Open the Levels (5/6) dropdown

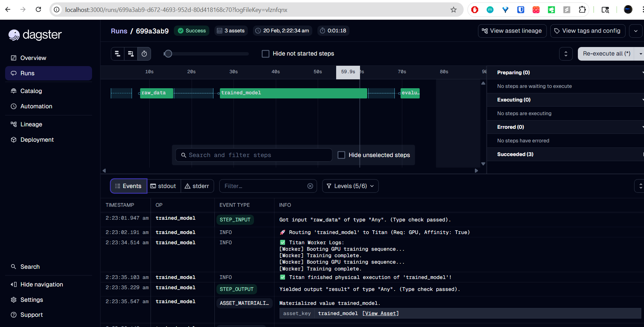tap(350, 186)
